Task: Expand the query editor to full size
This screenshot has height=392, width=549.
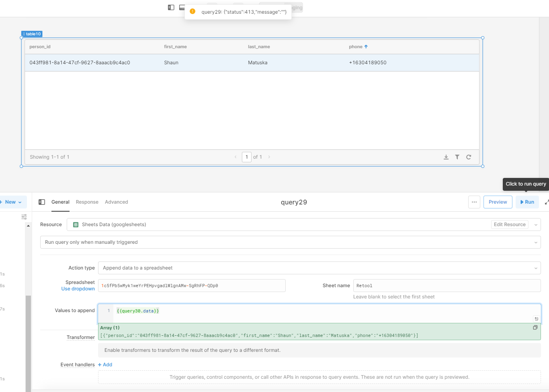Action: coord(547,202)
